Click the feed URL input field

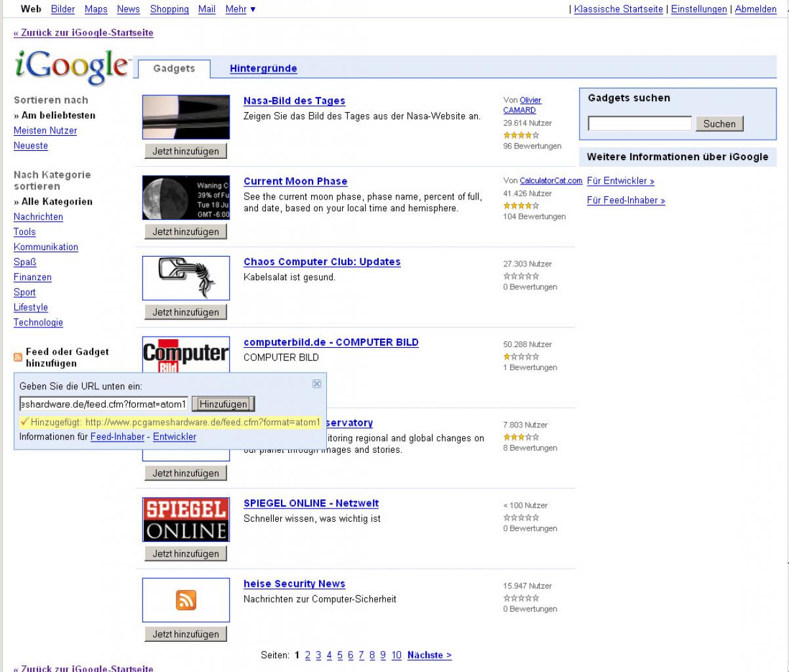click(104, 404)
